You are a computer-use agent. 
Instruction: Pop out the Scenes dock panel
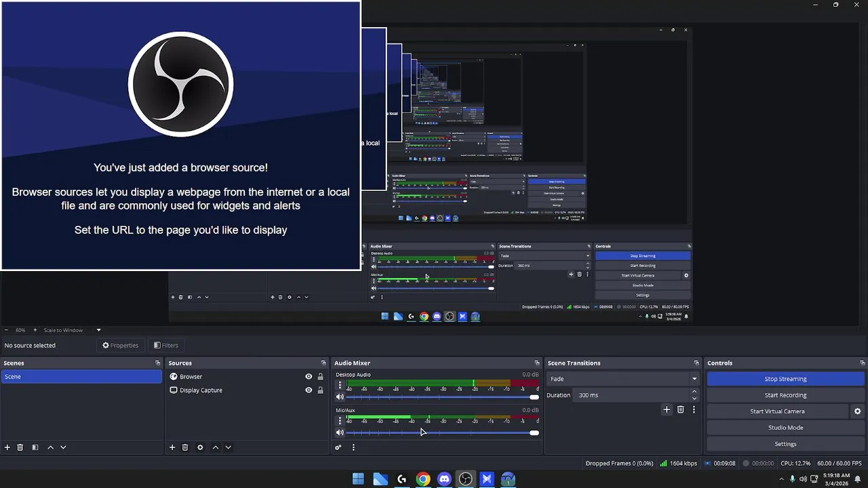coord(158,363)
